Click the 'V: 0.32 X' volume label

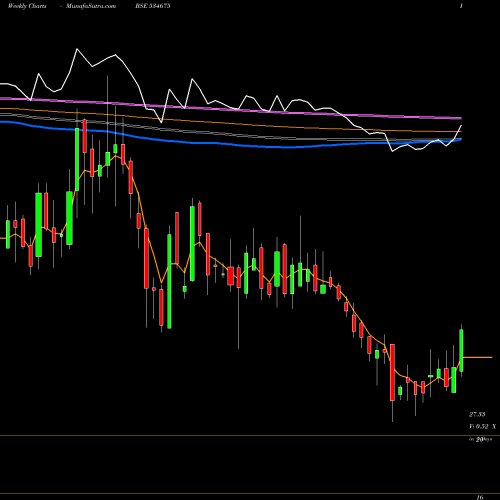482,426
